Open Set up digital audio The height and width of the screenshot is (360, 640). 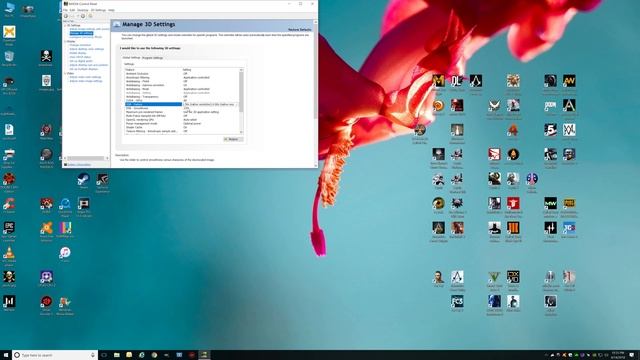point(81,61)
